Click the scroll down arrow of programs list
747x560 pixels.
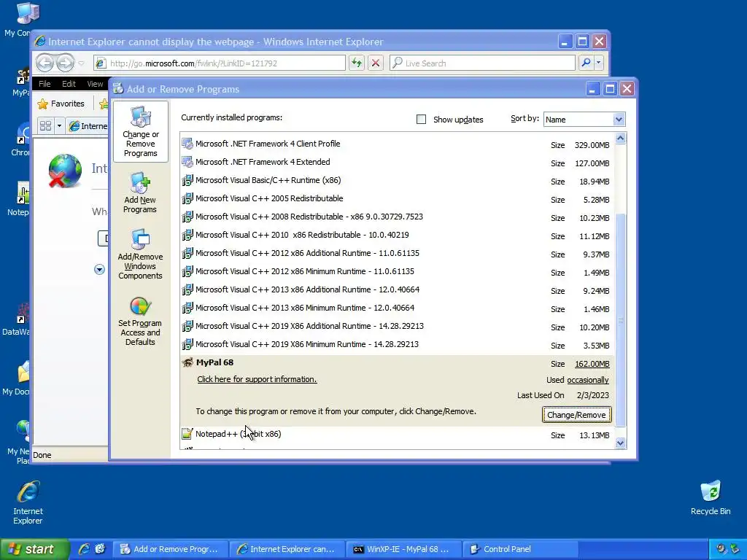tap(620, 443)
